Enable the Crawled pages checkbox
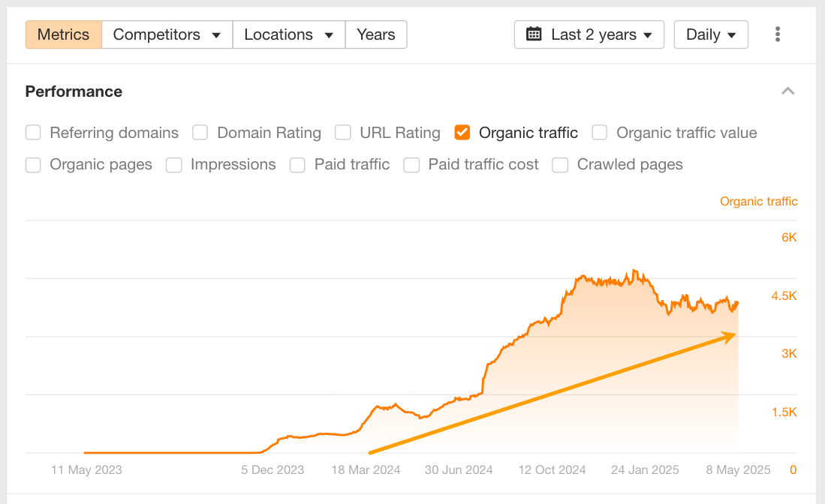 [560, 165]
